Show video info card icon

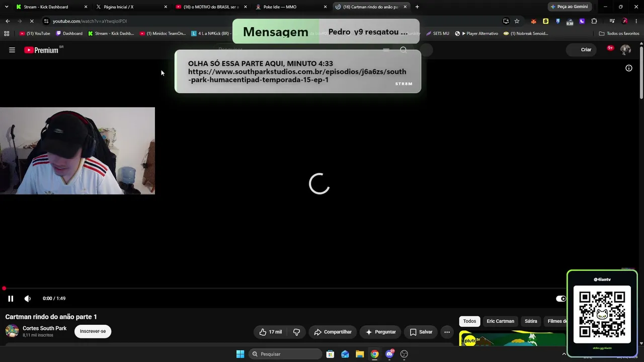tap(629, 68)
